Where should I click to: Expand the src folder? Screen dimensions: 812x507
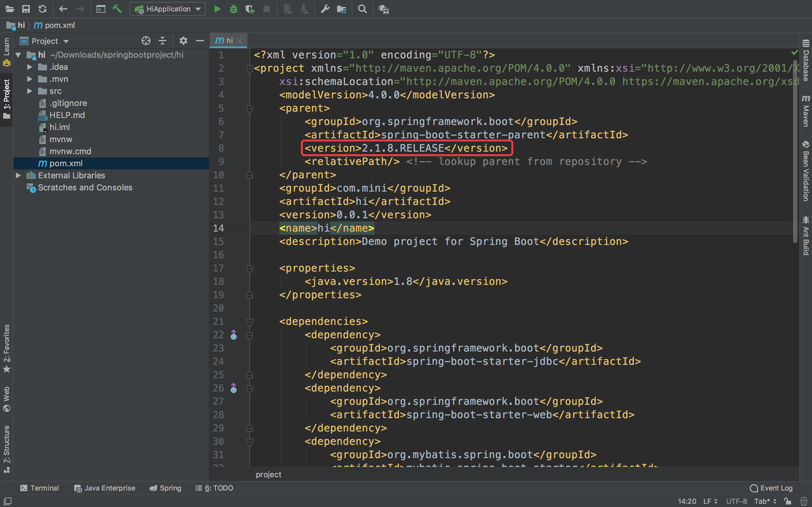(30, 91)
